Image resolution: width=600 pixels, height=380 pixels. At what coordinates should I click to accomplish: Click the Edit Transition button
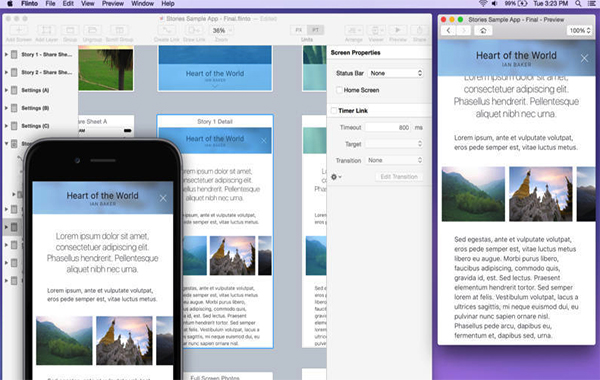point(399,177)
